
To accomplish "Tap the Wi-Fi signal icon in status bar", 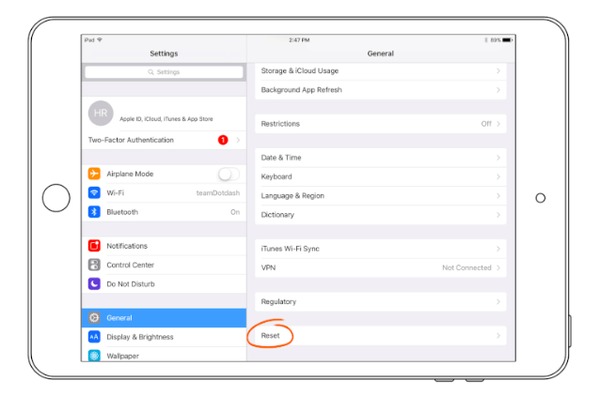I will point(99,39).
